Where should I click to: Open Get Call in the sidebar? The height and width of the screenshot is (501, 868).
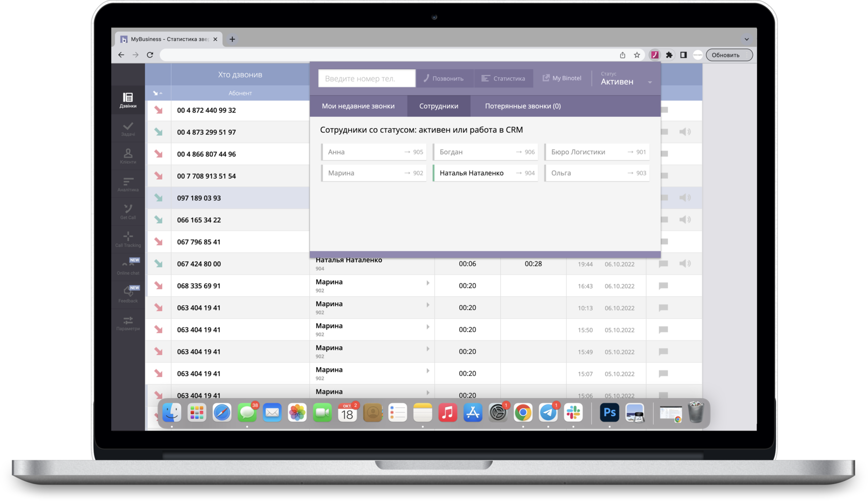point(128,212)
